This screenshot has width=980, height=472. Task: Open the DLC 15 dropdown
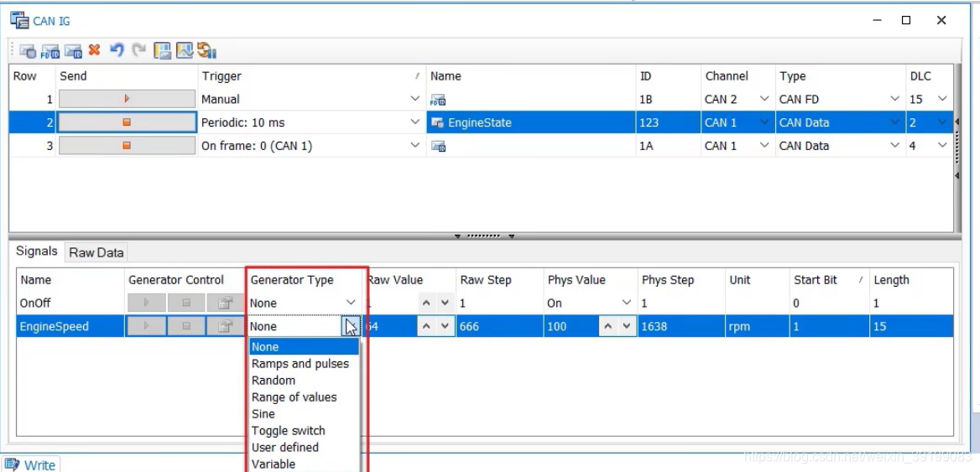pyautogui.click(x=942, y=99)
